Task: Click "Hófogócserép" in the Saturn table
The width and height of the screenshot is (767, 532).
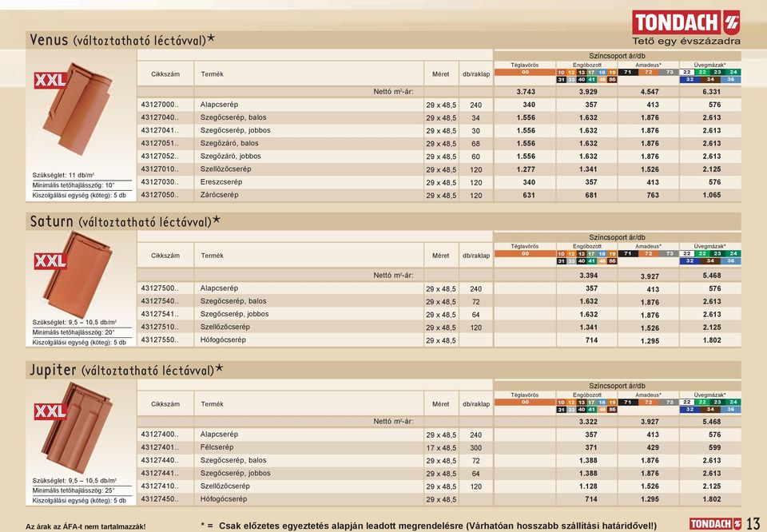Action: tap(223, 339)
